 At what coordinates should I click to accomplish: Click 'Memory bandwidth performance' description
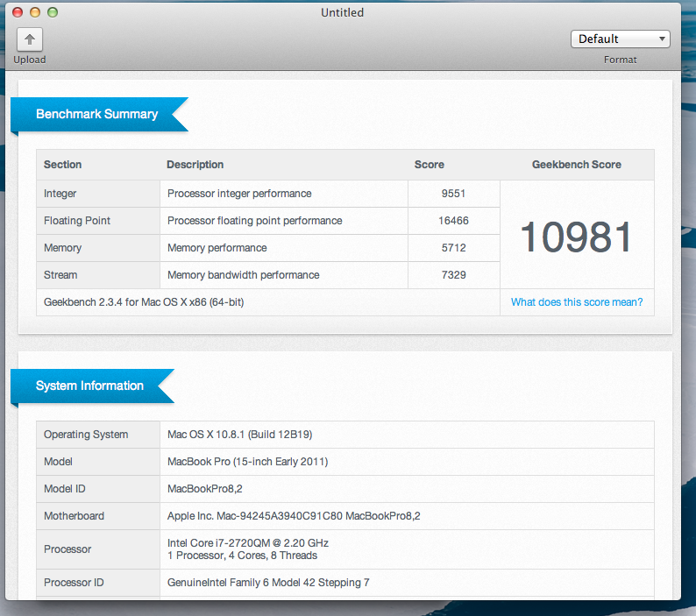243,275
